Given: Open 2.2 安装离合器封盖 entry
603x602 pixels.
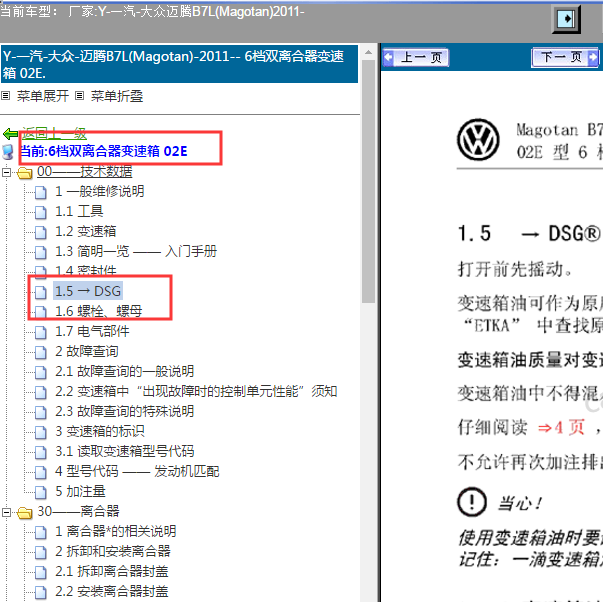Looking at the screenshot, I should (x=112, y=591).
